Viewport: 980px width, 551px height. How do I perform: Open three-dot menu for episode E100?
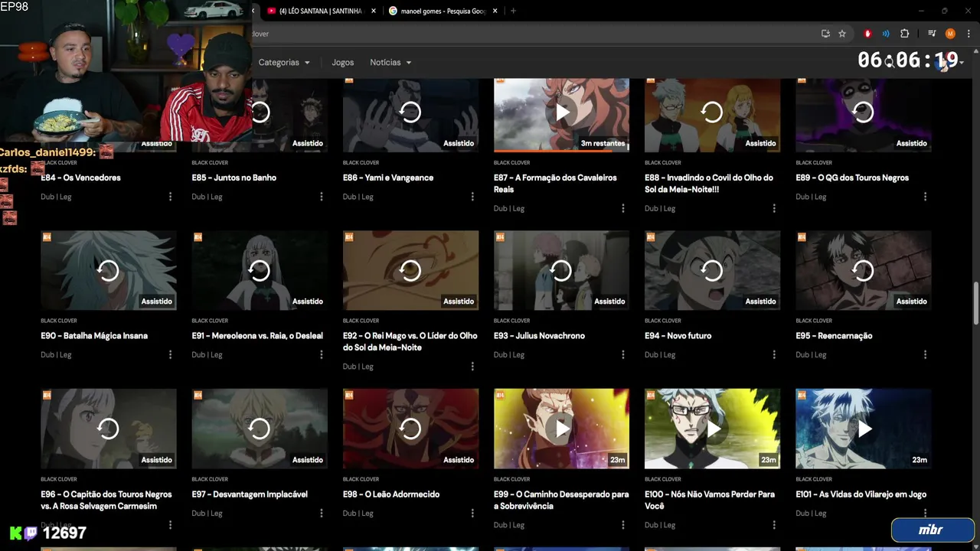774,525
